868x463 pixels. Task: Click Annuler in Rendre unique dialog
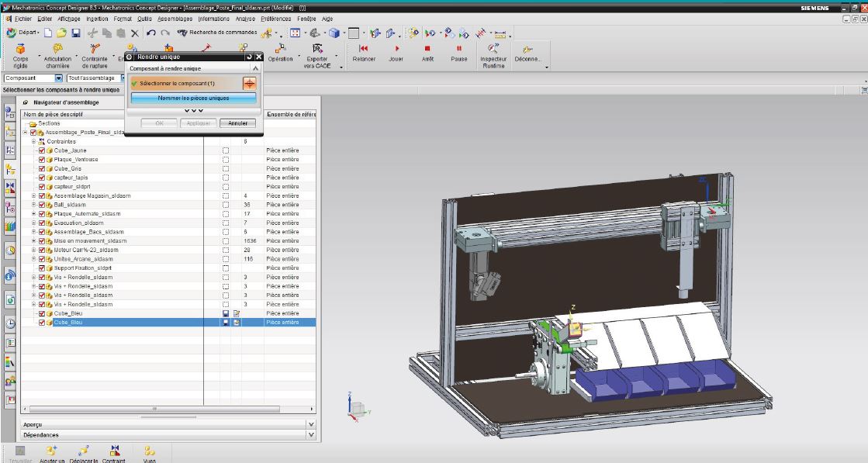(x=237, y=123)
